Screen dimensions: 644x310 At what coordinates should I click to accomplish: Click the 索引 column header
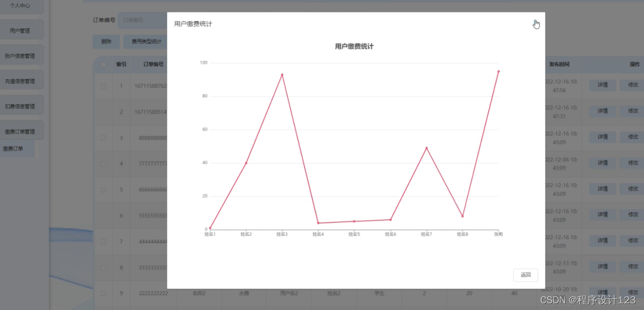click(x=121, y=65)
